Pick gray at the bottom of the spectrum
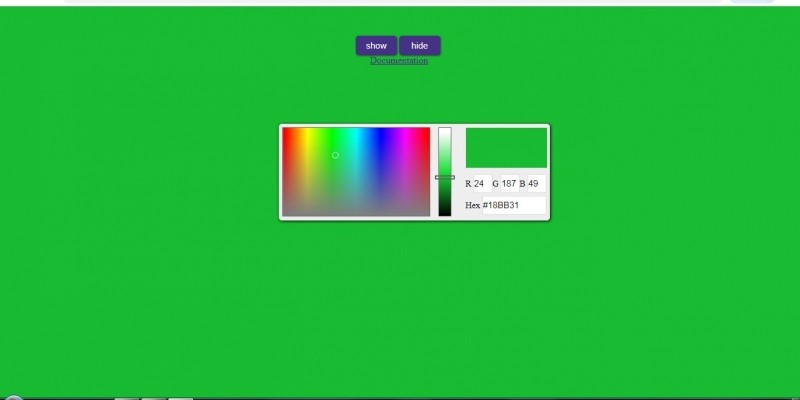The image size is (800, 400). pos(355,213)
